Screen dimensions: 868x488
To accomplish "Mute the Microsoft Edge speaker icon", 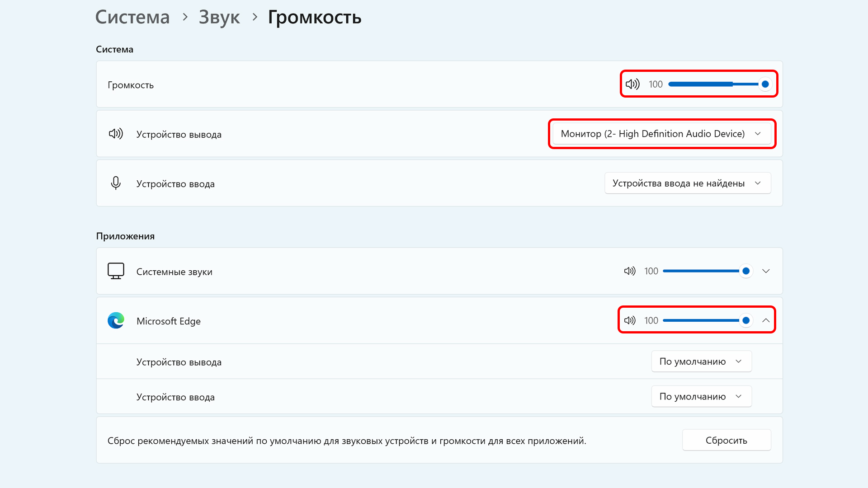I will (629, 320).
